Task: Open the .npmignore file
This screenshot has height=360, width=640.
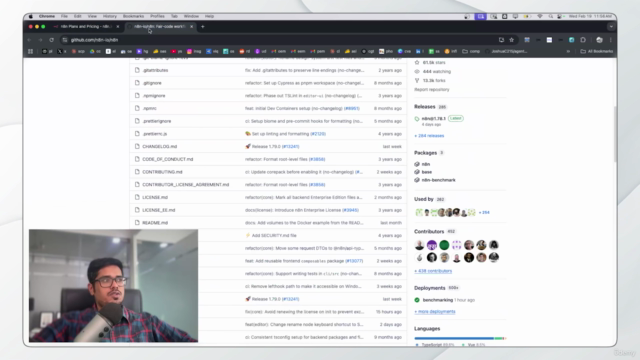Action: pyautogui.click(x=154, y=96)
